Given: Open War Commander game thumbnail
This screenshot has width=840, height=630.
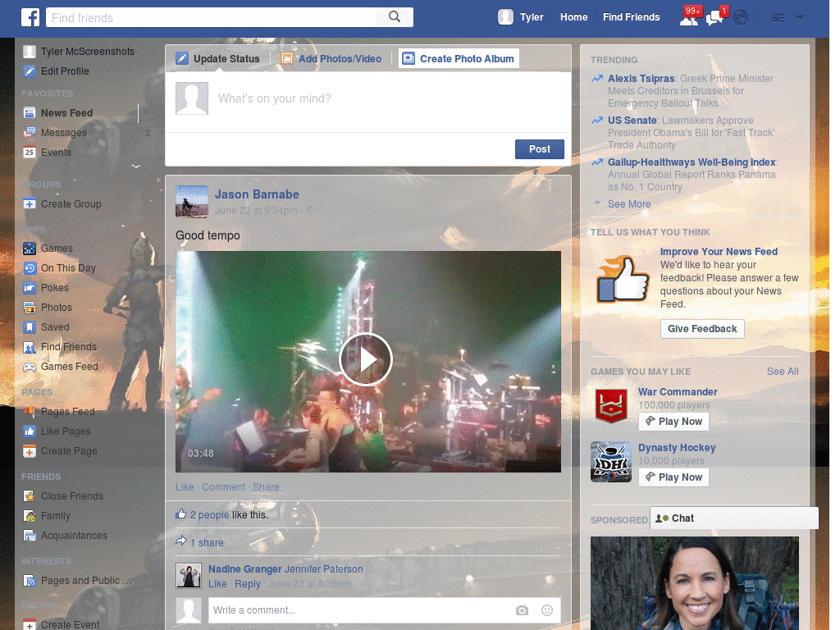Looking at the screenshot, I should point(611,405).
